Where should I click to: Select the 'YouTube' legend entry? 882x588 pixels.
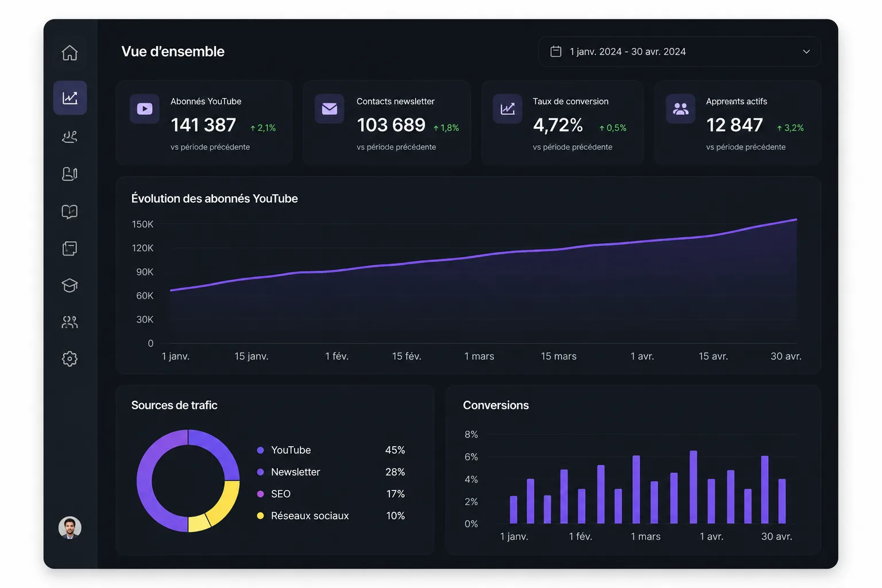(x=291, y=450)
